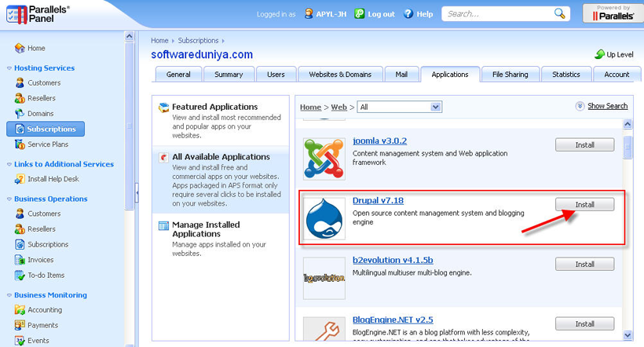The height and width of the screenshot is (347, 644).
Task: Select Subscriptions under Hosting Services
Action: tap(46, 129)
